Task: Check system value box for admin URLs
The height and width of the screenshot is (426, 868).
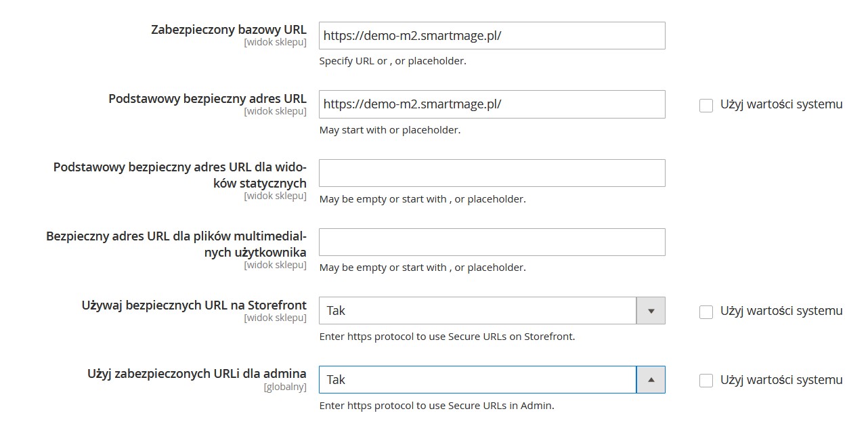Action: pos(706,381)
